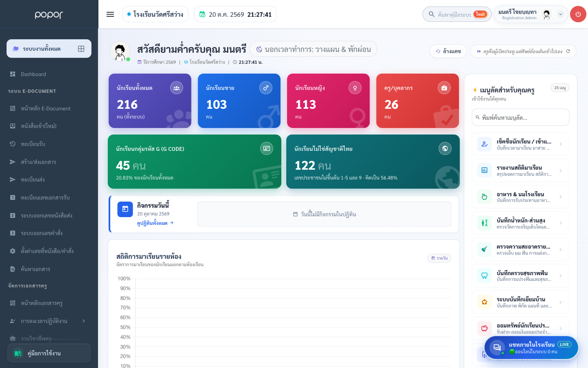Click the search magnifier icon in top bar

pyautogui.click(x=432, y=14)
